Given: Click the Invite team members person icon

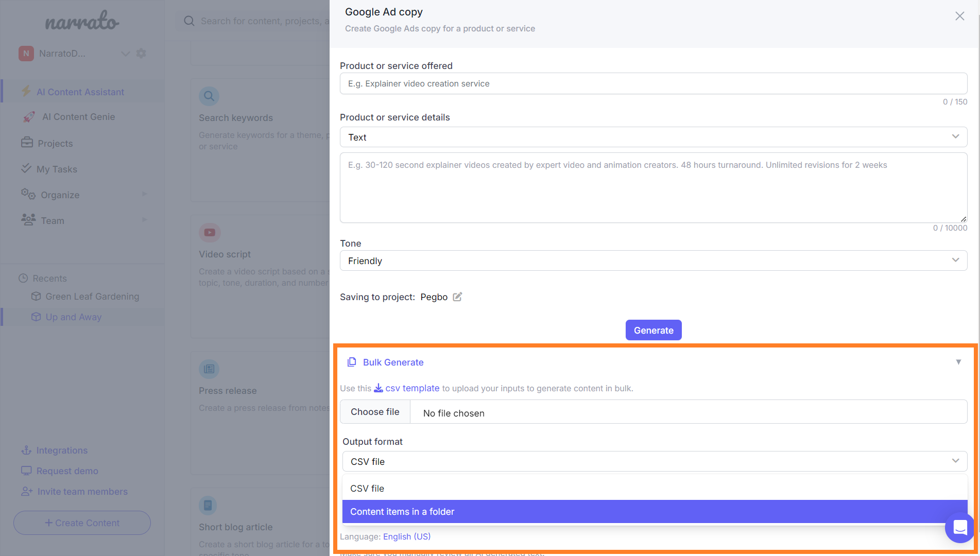Looking at the screenshot, I should [27, 491].
